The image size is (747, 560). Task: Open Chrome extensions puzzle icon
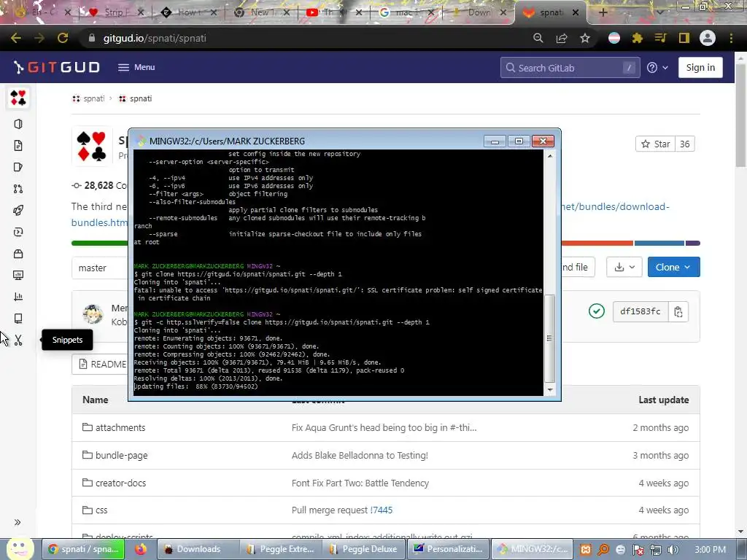(x=638, y=38)
